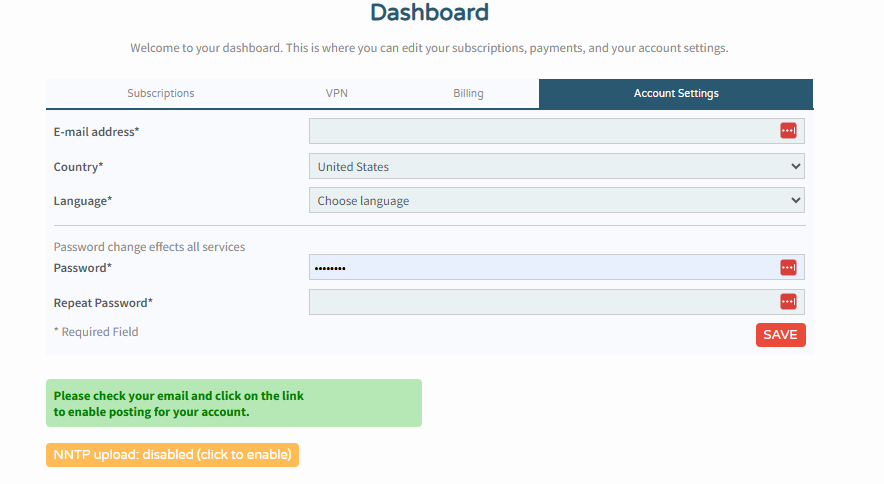Click the E-mail address field label

point(96,132)
